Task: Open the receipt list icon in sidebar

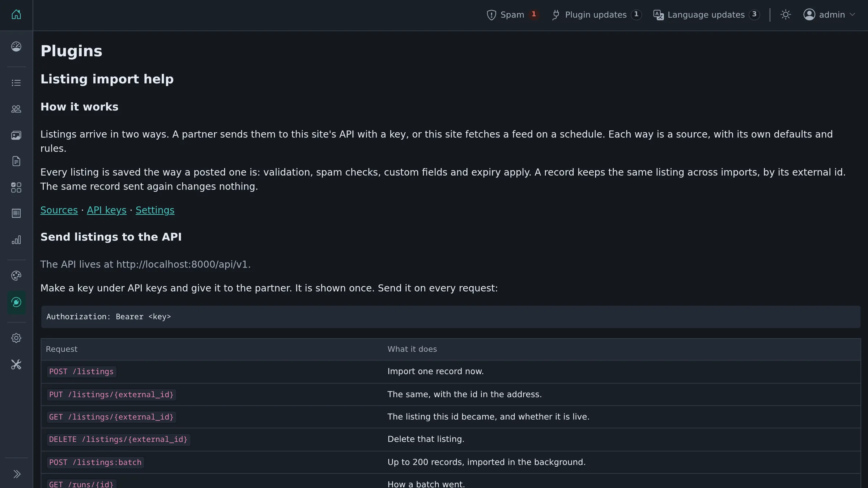Action: 16,213
